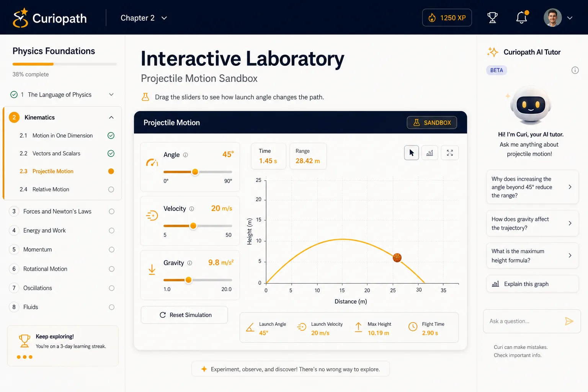The width and height of the screenshot is (588, 392).
Task: Expand The Language of Physics chapter
Action: (x=111, y=95)
